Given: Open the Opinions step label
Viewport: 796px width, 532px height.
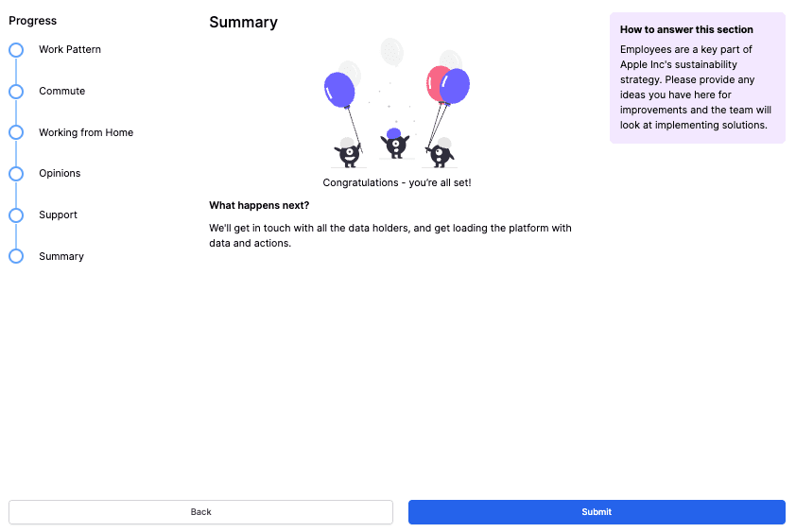Looking at the screenshot, I should 60,173.
